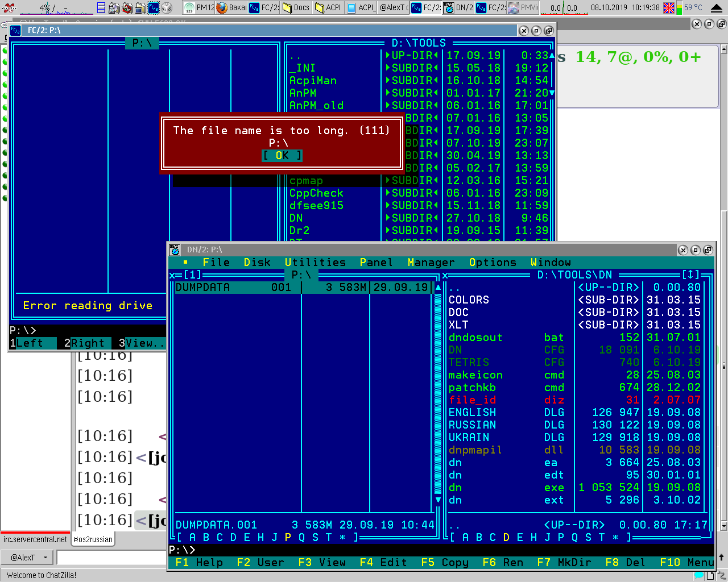Click the DN/2 window title icon
The width and height of the screenshot is (728, 582).
[x=175, y=250]
